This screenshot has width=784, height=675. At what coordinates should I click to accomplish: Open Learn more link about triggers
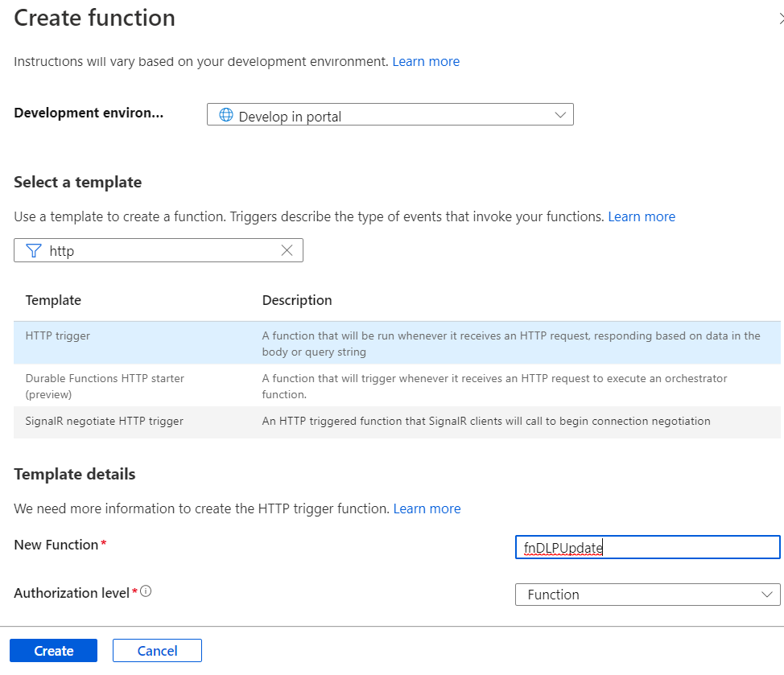(642, 217)
